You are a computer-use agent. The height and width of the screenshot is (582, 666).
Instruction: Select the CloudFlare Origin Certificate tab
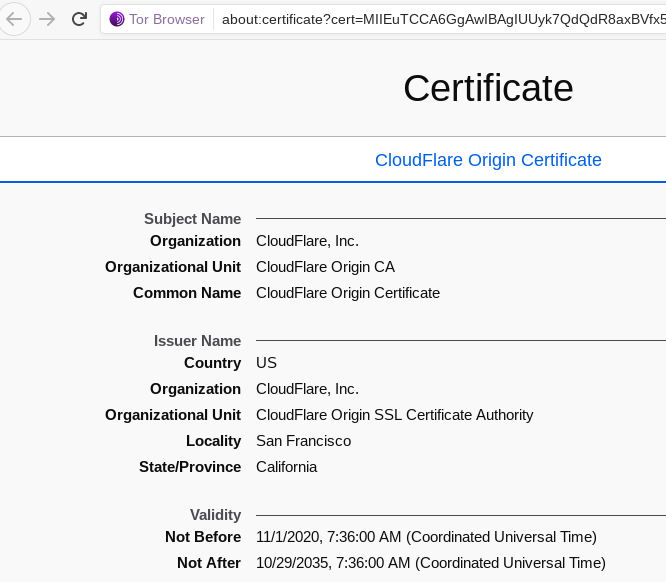(488, 160)
